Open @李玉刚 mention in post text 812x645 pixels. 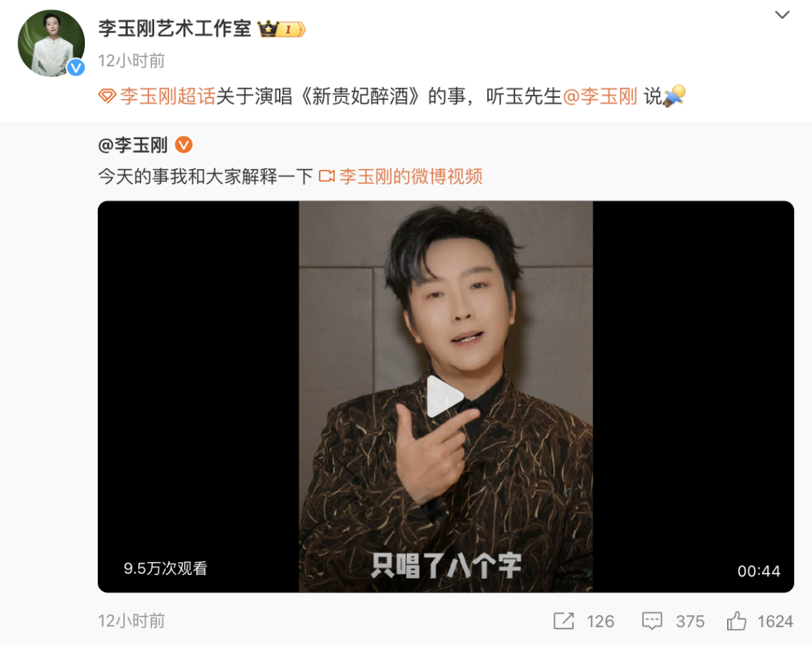click(600, 96)
